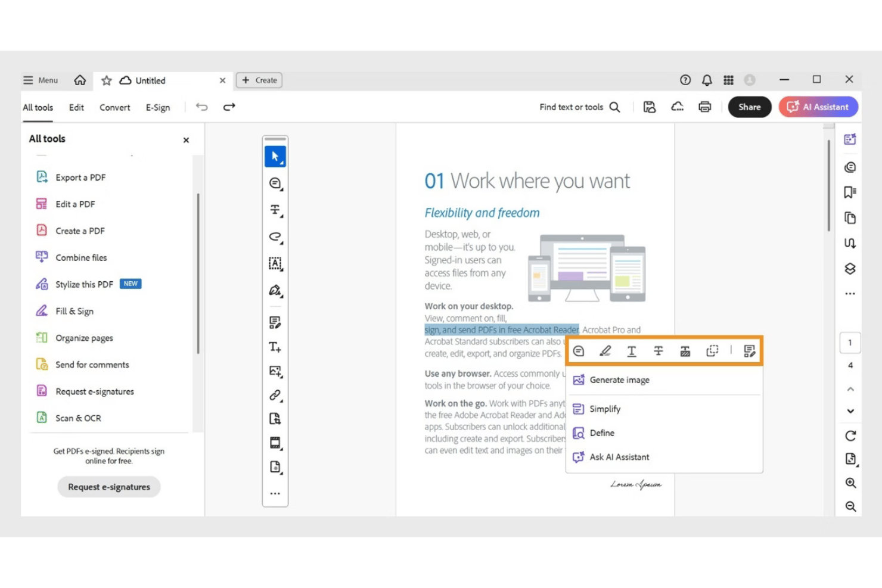Choose the comment tool in vertical quick toolbar
Image resolution: width=882 pixels, height=588 pixels.
(275, 183)
